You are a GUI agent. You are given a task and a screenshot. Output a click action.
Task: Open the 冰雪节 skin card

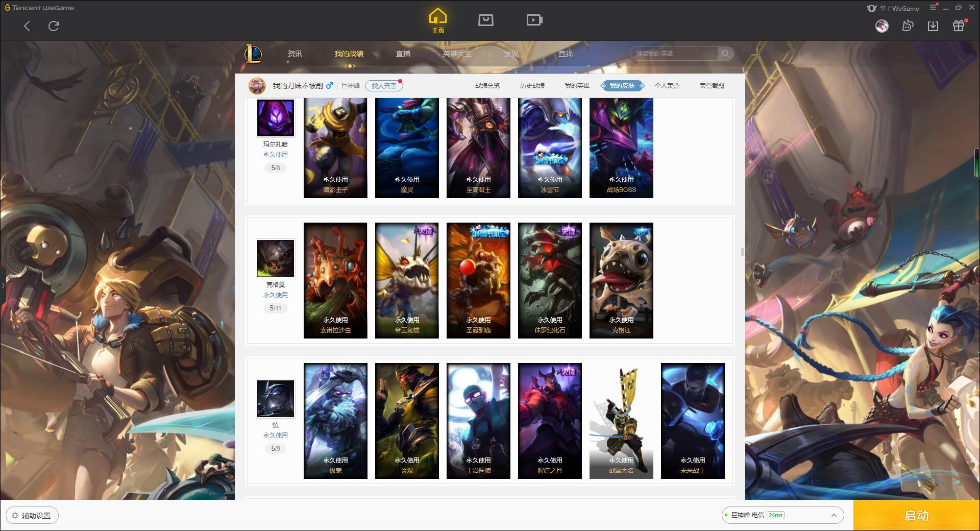coord(550,148)
